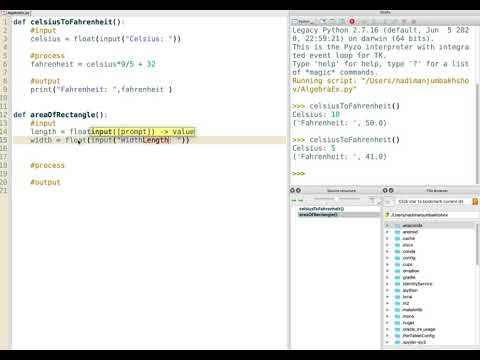
Task: Click the .cups folder icon
Action: pos(397,265)
